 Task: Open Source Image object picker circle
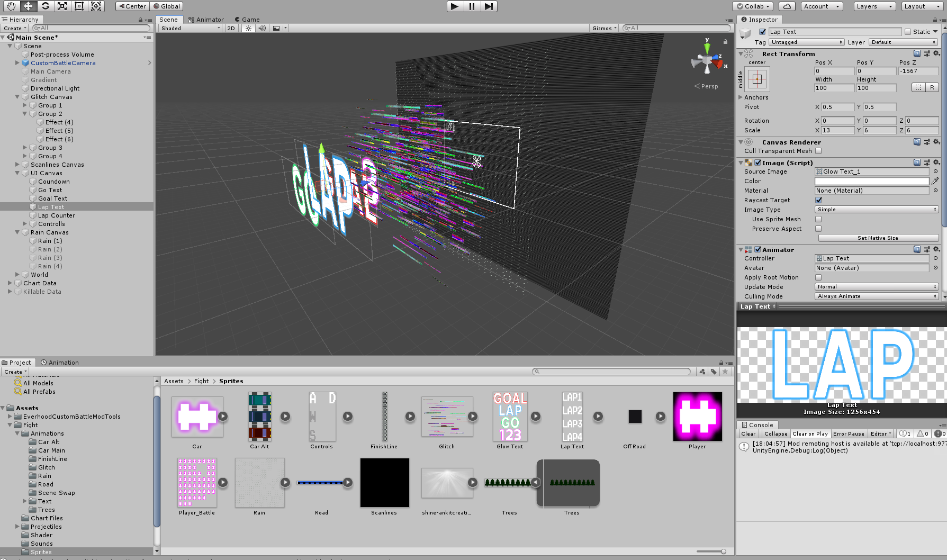click(x=935, y=171)
